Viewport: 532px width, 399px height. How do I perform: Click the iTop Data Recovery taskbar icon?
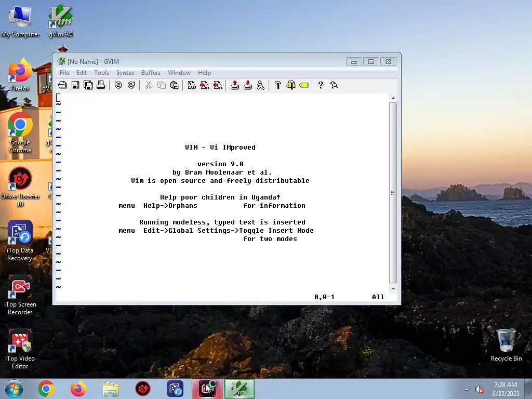[x=175, y=389]
